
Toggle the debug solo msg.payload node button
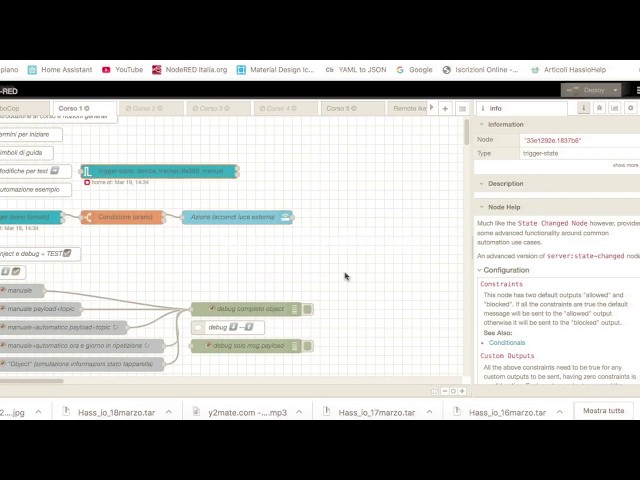(x=308, y=346)
